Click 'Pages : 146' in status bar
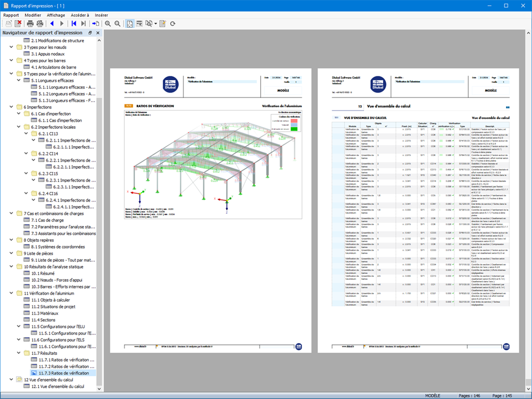Viewport: 532px width, 399px height. tap(469, 395)
